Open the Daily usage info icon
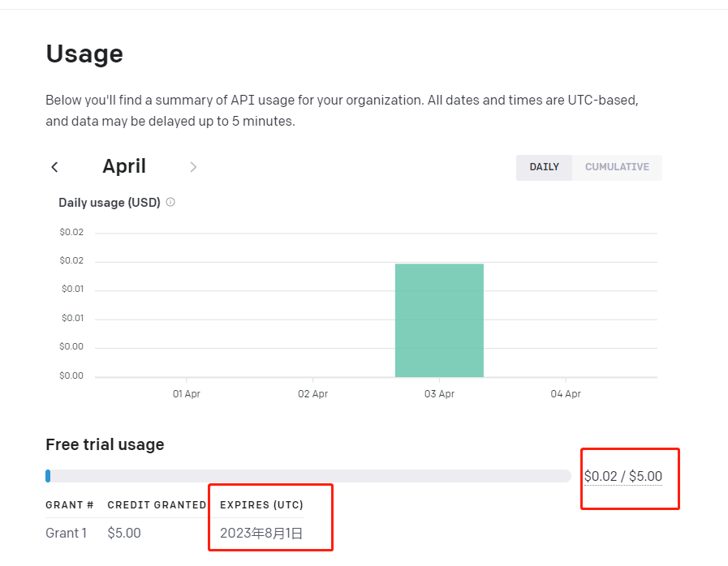Image resolution: width=728 pixels, height=566 pixels. (x=170, y=202)
